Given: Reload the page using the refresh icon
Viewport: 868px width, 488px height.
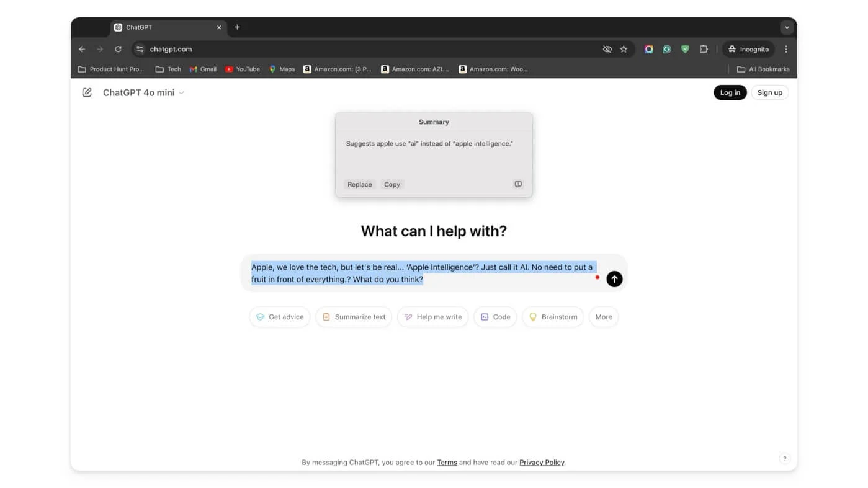Looking at the screenshot, I should pos(118,49).
